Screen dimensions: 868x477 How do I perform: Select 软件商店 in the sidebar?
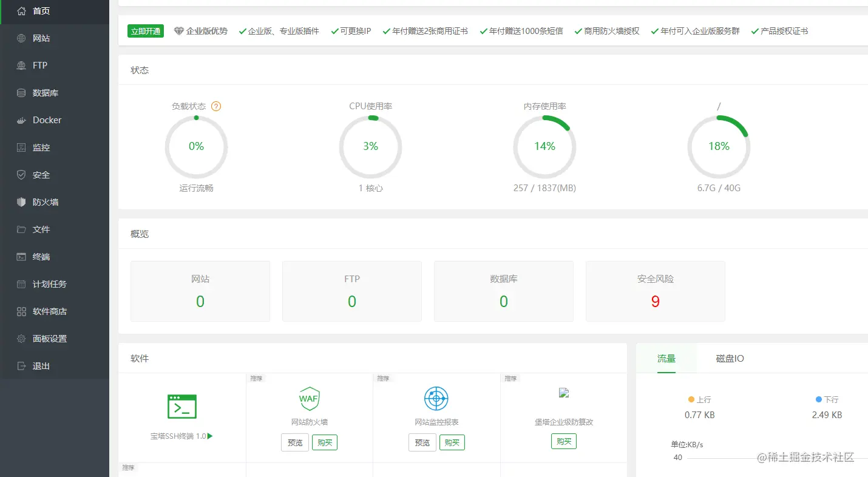(x=55, y=311)
